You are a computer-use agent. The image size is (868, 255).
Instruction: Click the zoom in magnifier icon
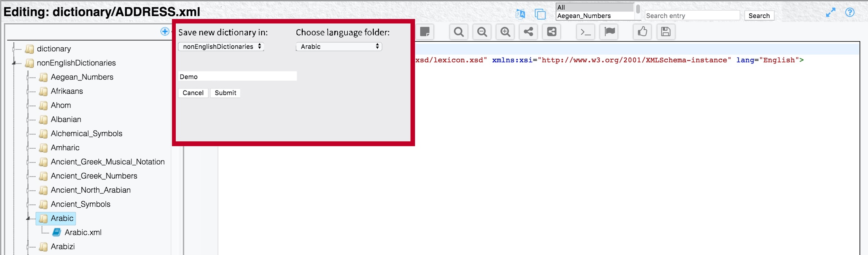(505, 32)
